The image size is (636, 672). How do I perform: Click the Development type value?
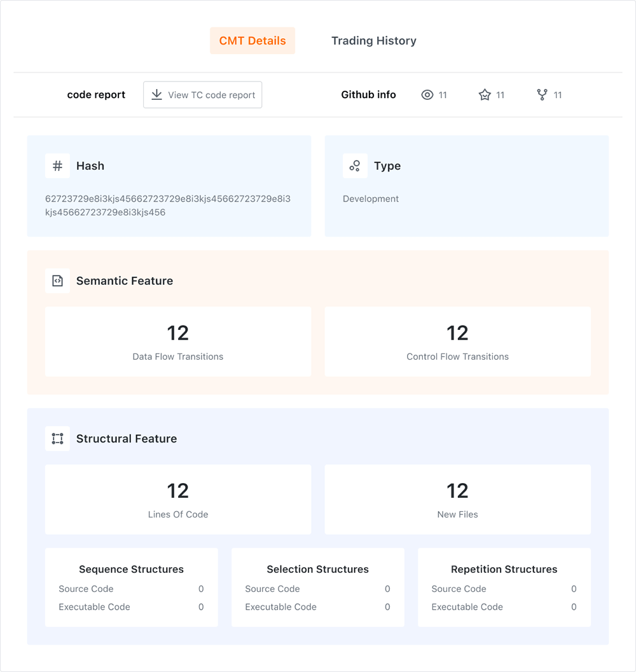point(371,199)
